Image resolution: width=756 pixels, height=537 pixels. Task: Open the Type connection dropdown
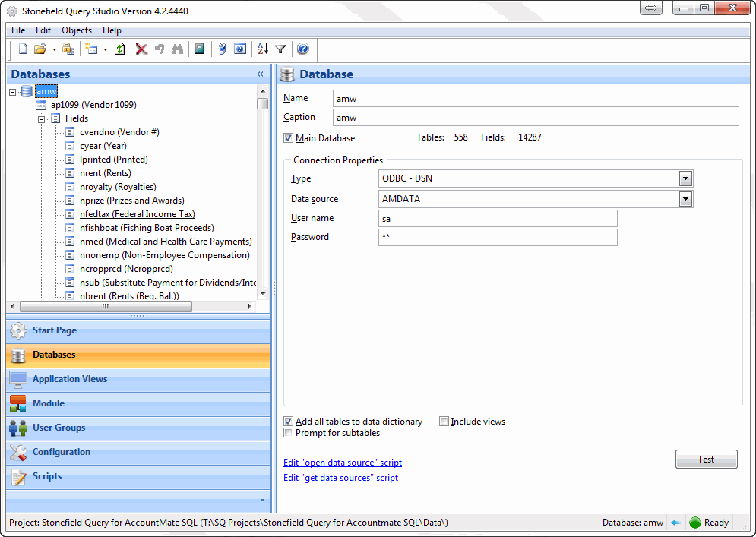tap(685, 178)
